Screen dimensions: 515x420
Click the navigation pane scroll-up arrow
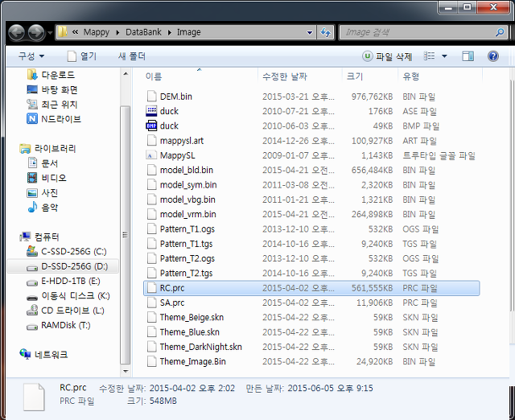126,74
